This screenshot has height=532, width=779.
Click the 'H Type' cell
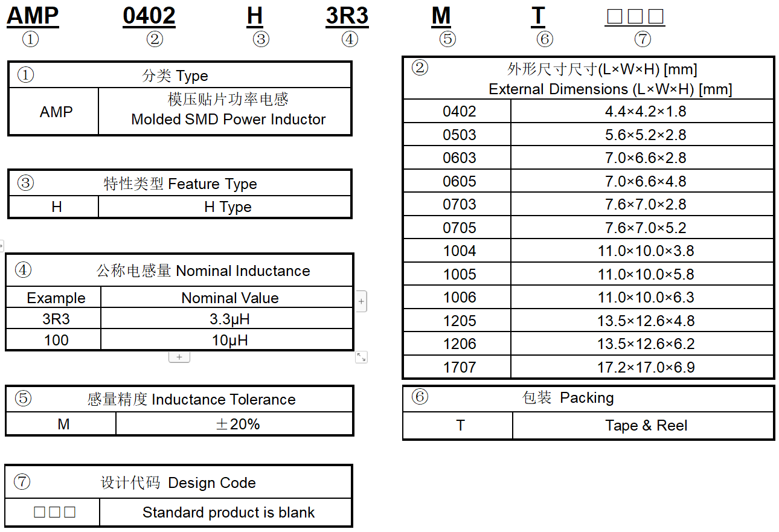click(225, 207)
